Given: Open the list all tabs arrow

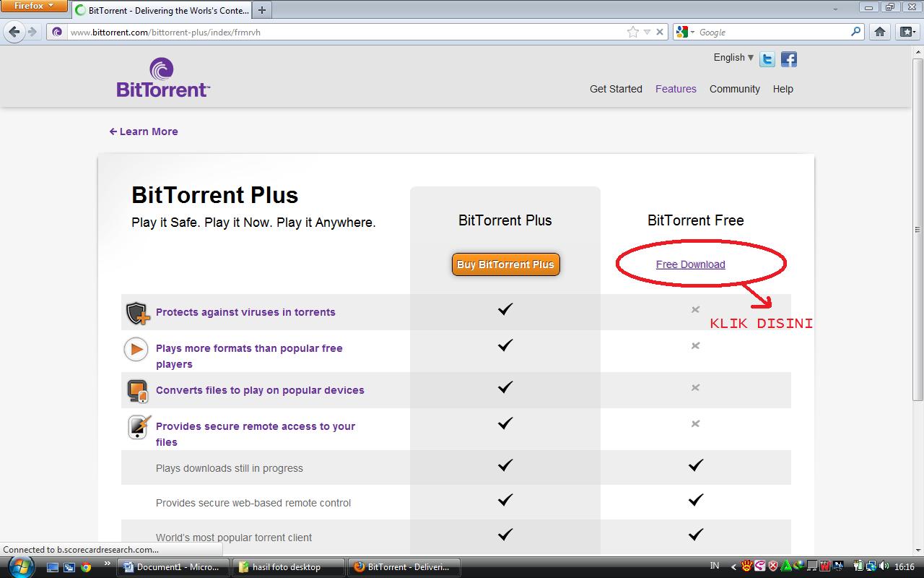Looking at the screenshot, I should tap(835, 10).
